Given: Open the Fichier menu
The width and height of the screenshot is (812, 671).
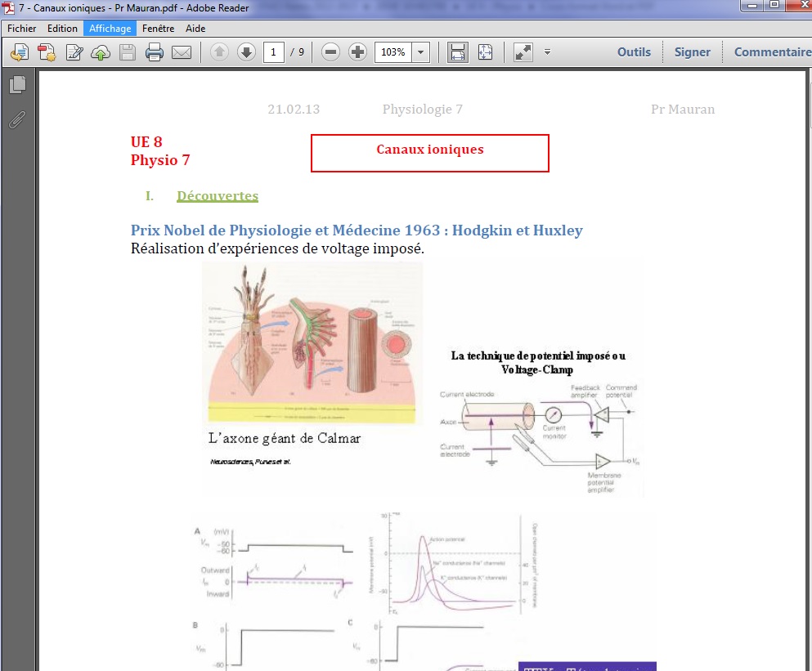Looking at the screenshot, I should 22,29.
